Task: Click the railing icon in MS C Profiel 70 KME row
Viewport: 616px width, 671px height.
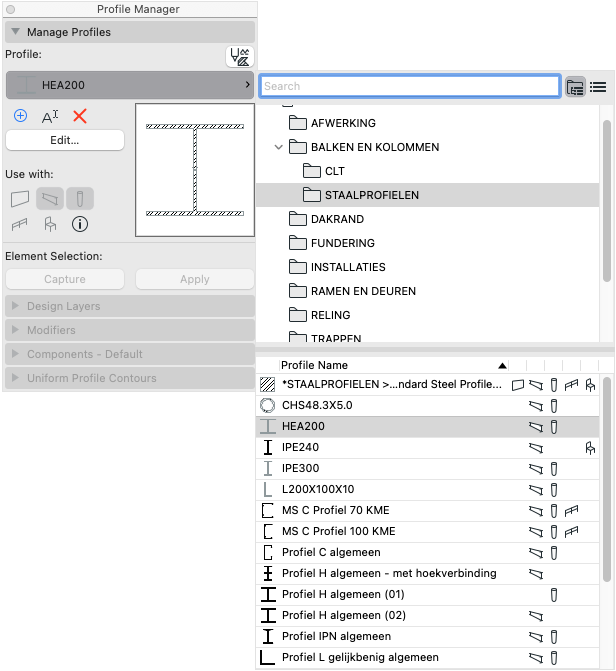Action: pyautogui.click(x=571, y=511)
